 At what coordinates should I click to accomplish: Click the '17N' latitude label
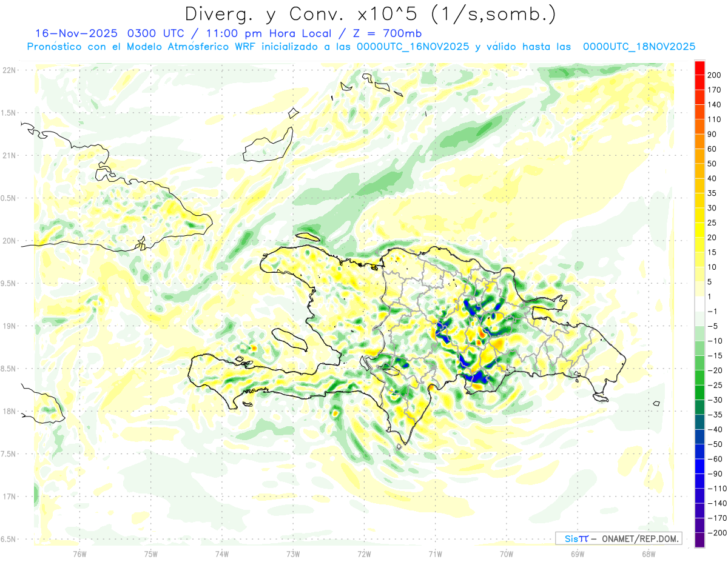tap(9, 497)
